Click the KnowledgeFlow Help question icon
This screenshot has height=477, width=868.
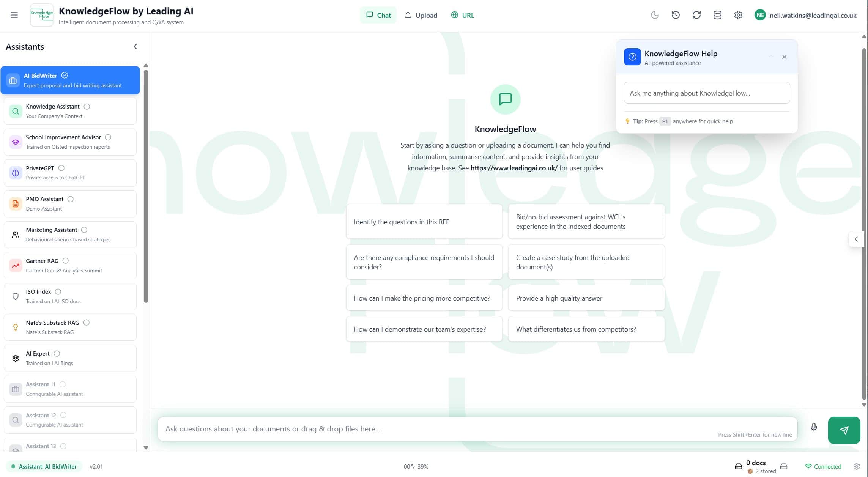632,57
